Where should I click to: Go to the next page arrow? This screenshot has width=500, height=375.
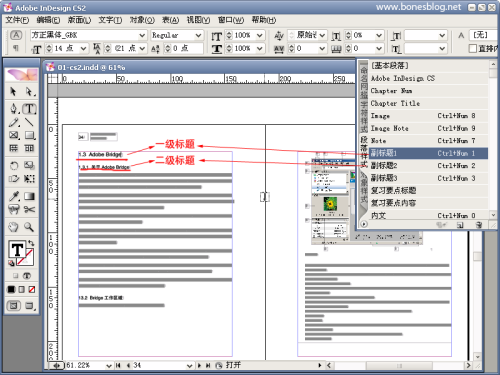click(199, 366)
